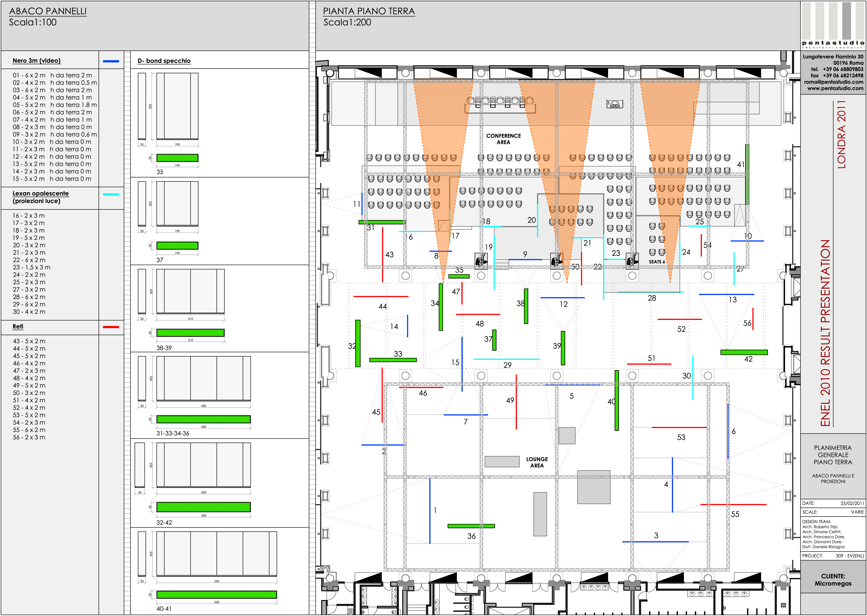This screenshot has height=616, width=867.
Task: Click row '01 - 6 x 2 m h da terra 2 m'
Action: [x=52, y=75]
